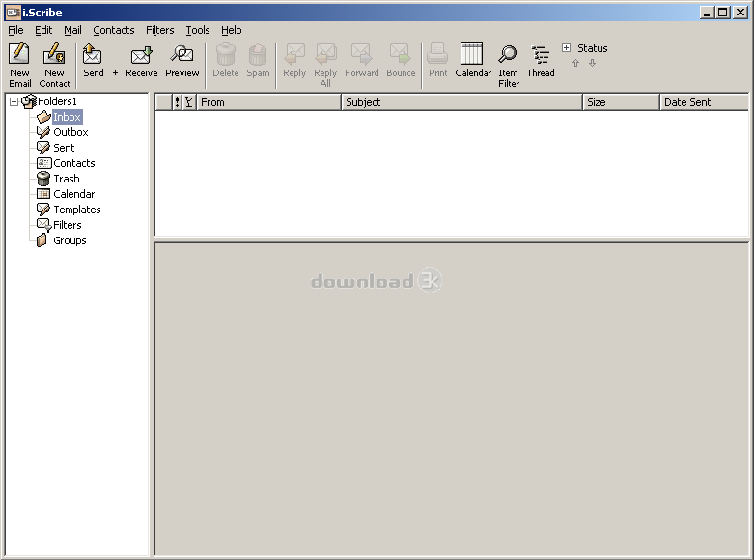
Task: Bounce the selected message
Action: [401, 60]
